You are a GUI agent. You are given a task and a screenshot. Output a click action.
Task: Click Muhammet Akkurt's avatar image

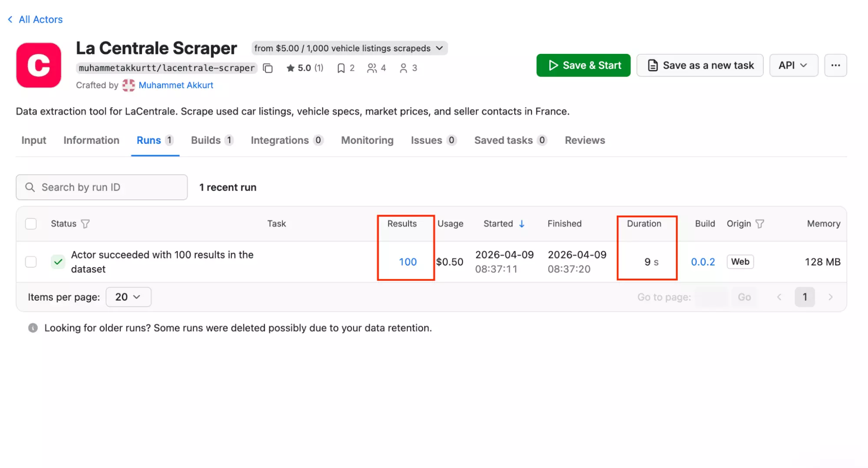point(129,85)
